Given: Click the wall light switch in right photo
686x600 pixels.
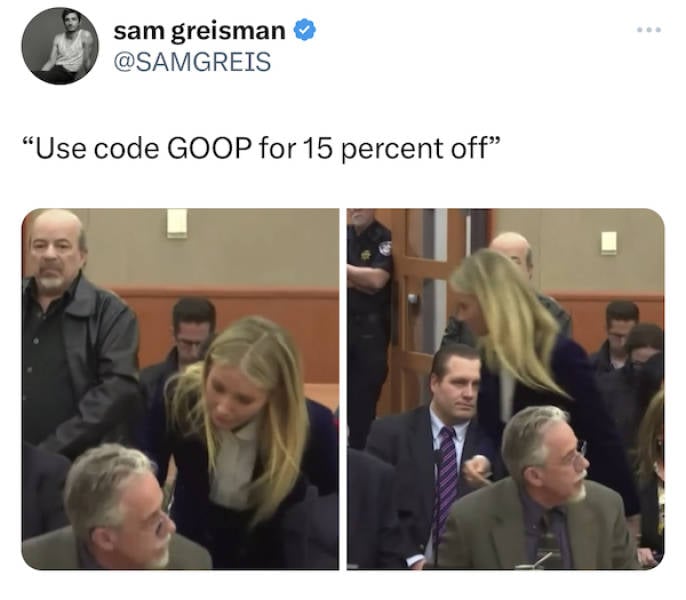Looking at the screenshot, I should point(609,243).
